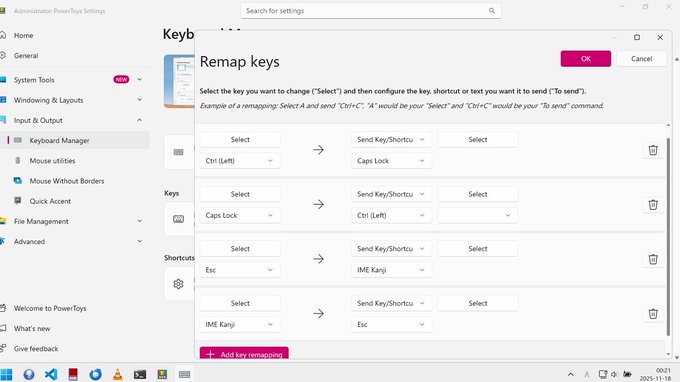Delete the Caps Lock to Ctrl (Left) remapping
The height and width of the screenshot is (382, 680).
[653, 205]
